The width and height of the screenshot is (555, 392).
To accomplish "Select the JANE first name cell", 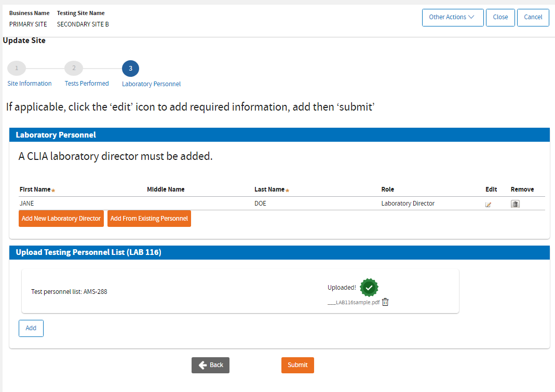I will tap(27, 204).
